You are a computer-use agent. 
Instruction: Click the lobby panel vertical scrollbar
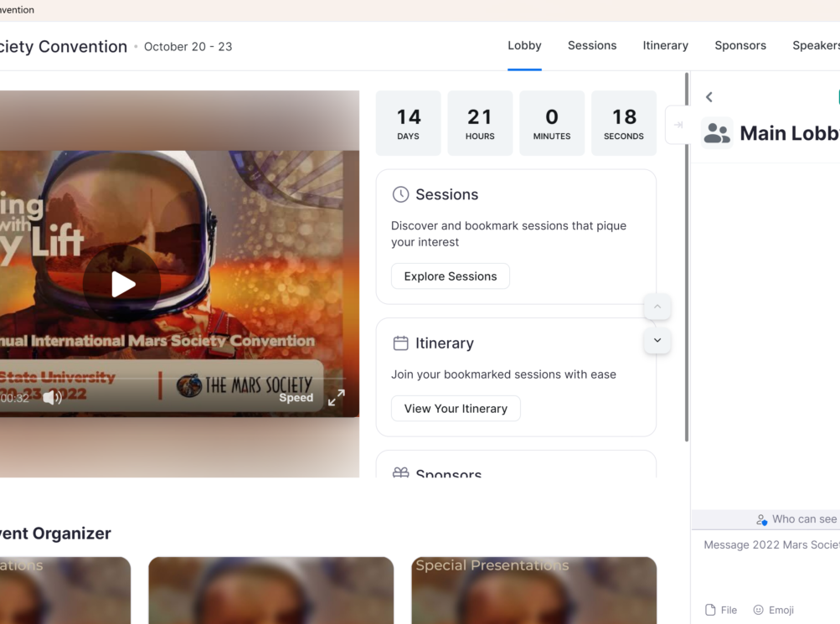687,257
